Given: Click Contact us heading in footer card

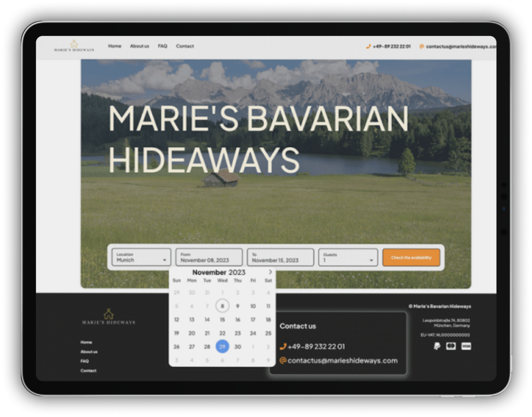Looking at the screenshot, I should [298, 326].
